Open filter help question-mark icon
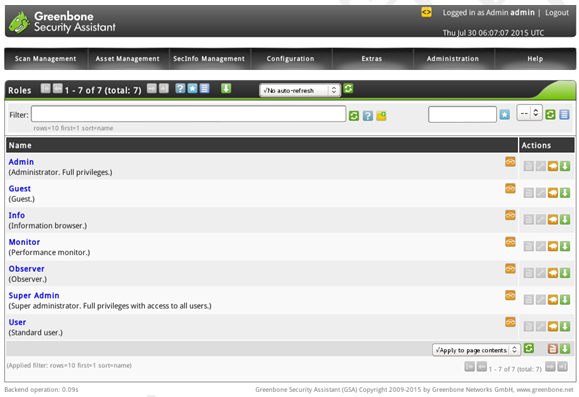The width and height of the screenshot is (579, 397). point(367,116)
